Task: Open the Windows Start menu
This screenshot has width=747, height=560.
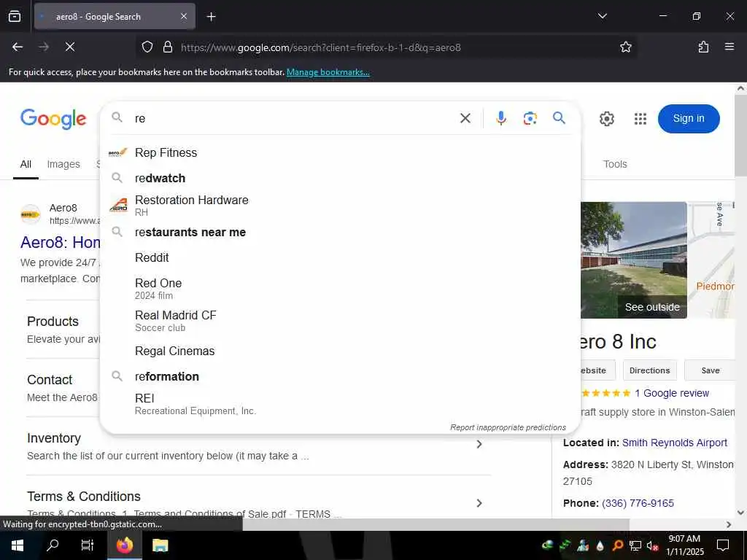Action: (x=18, y=545)
